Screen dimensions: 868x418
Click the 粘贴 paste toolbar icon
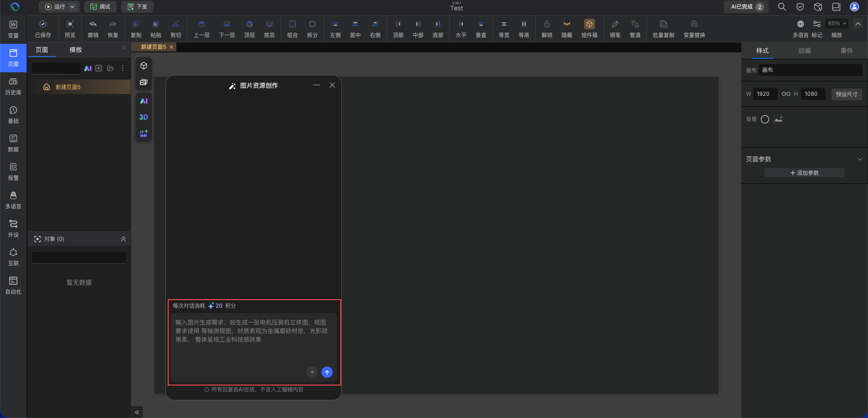(156, 29)
